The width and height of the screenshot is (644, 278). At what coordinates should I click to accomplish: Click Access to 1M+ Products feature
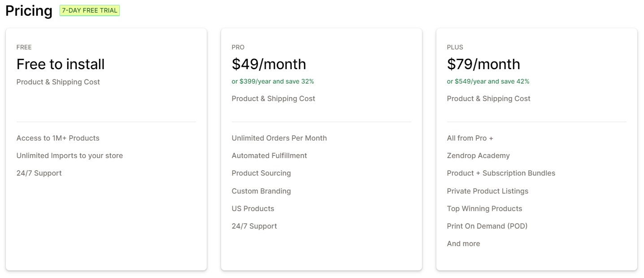coord(58,138)
